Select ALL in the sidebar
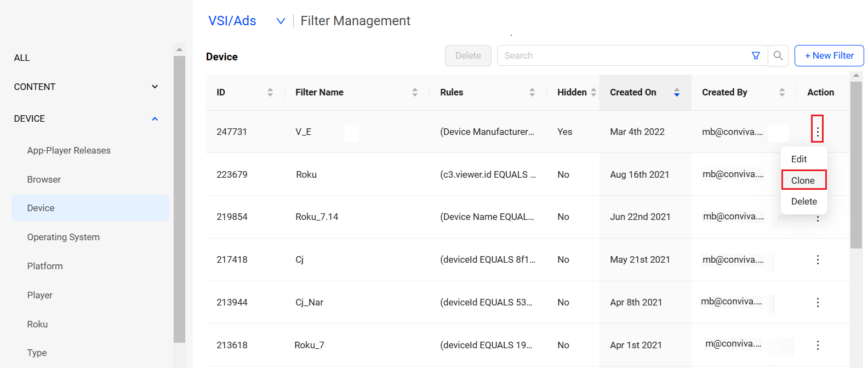 pos(22,58)
